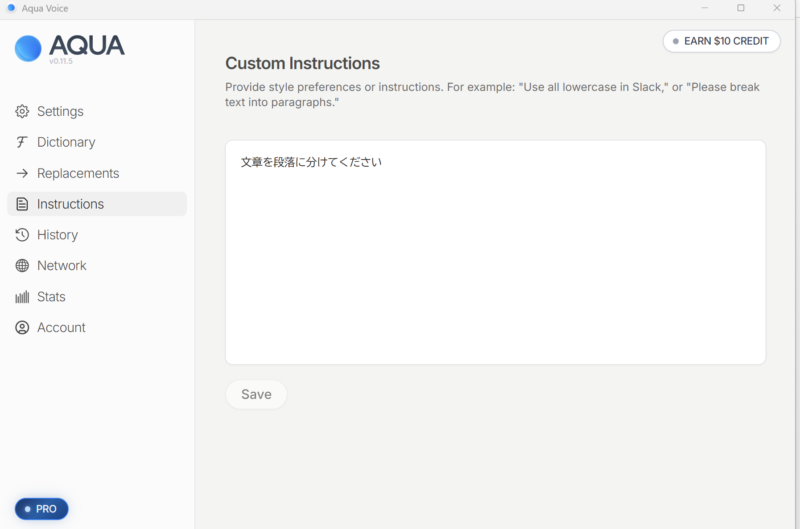
Task: Click the Settings gear icon in sidebar
Action: click(x=22, y=111)
